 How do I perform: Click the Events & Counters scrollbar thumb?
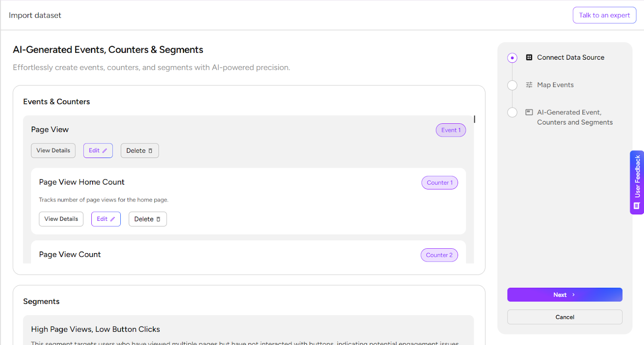(x=475, y=119)
